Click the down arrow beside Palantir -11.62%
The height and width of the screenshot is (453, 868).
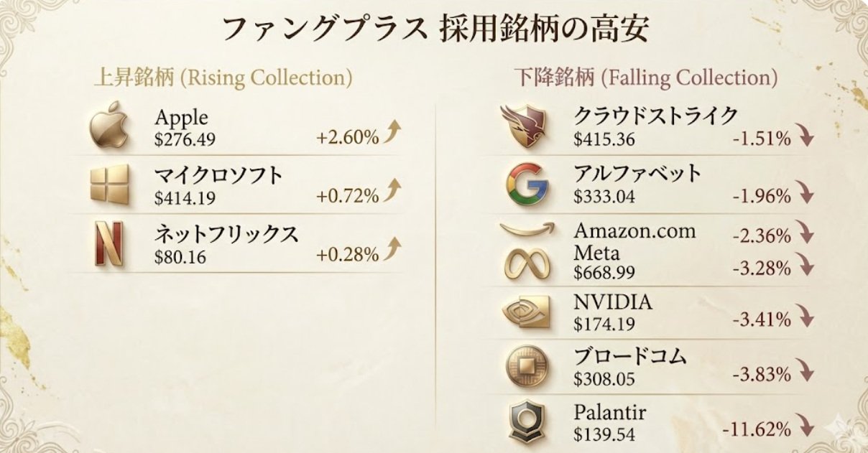pyautogui.click(x=806, y=429)
